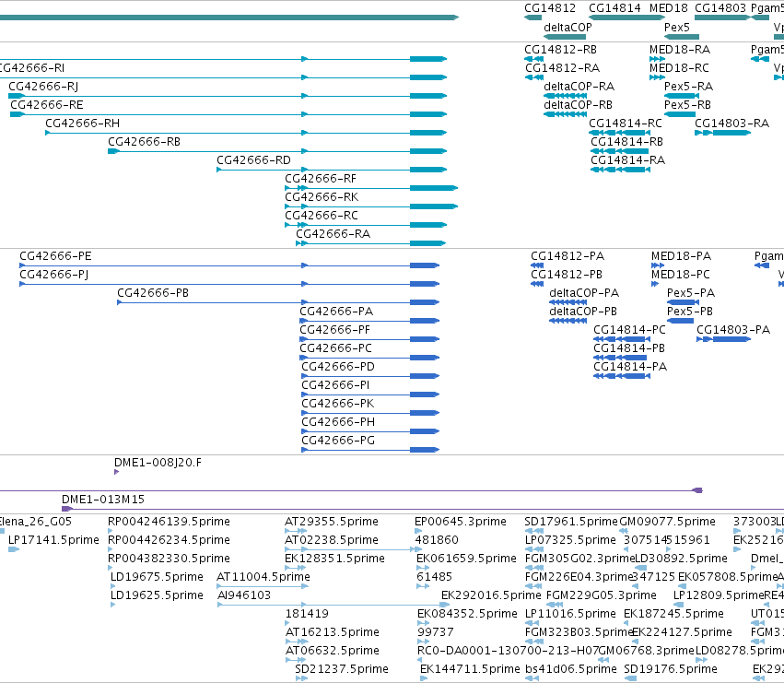Click the CG42666-RE transcript label
784x683 pixels.
pyautogui.click(x=47, y=105)
